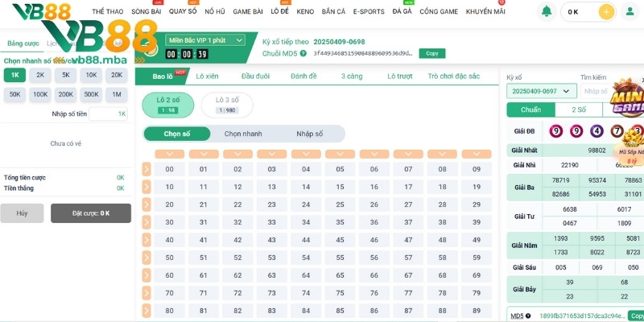Open the Thể Thao menu item
The width and height of the screenshot is (644, 322).
(x=108, y=12)
